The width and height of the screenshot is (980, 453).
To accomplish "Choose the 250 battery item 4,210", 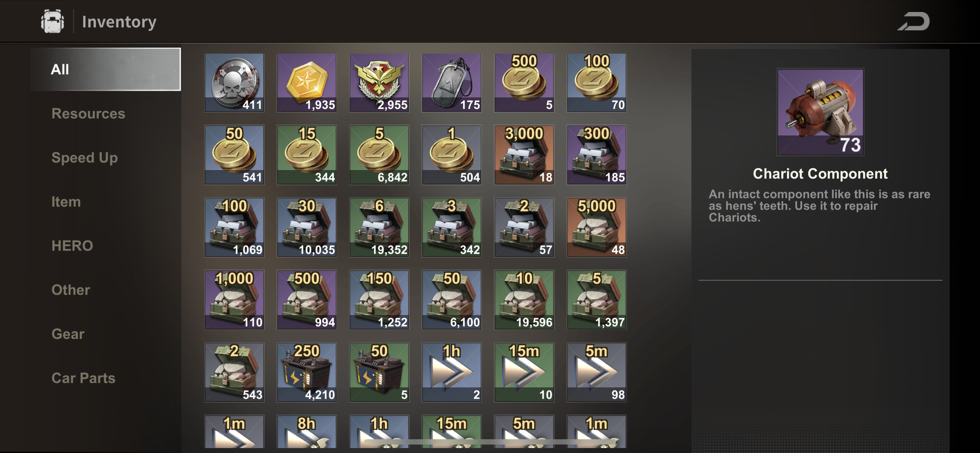I will coord(307,372).
